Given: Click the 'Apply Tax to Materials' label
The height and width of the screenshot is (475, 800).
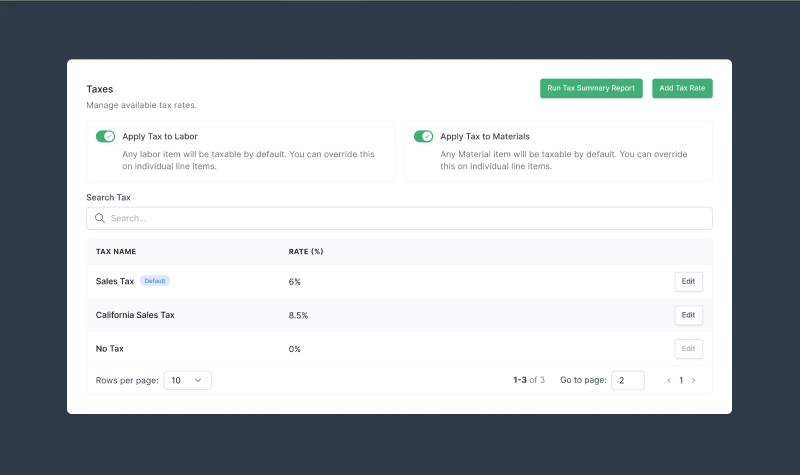Looking at the screenshot, I should tap(485, 136).
